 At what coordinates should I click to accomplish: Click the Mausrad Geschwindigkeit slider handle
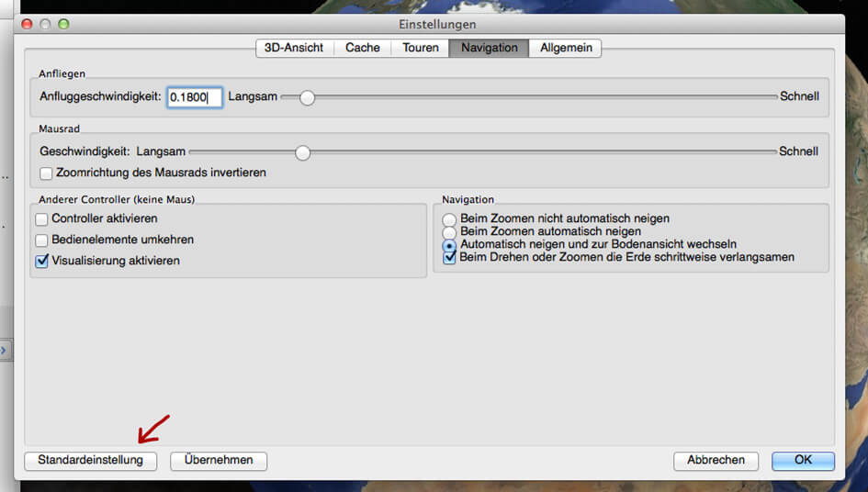[302, 152]
